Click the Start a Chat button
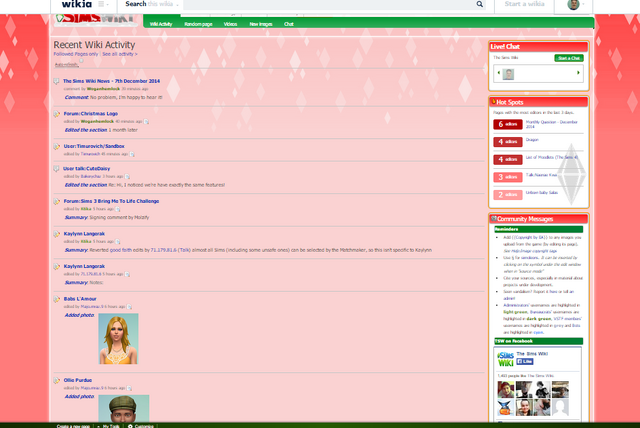The width and height of the screenshot is (640, 428). pos(569,58)
